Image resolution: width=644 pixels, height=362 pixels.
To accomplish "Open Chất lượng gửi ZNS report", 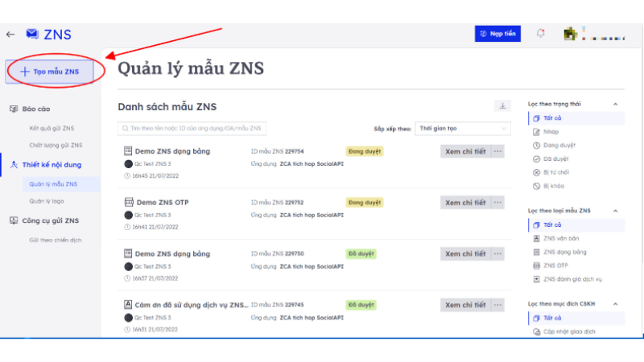I will pos(56,146).
